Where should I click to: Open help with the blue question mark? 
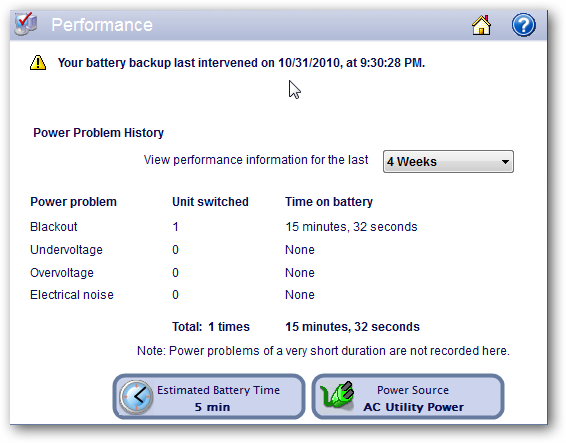coord(523,25)
